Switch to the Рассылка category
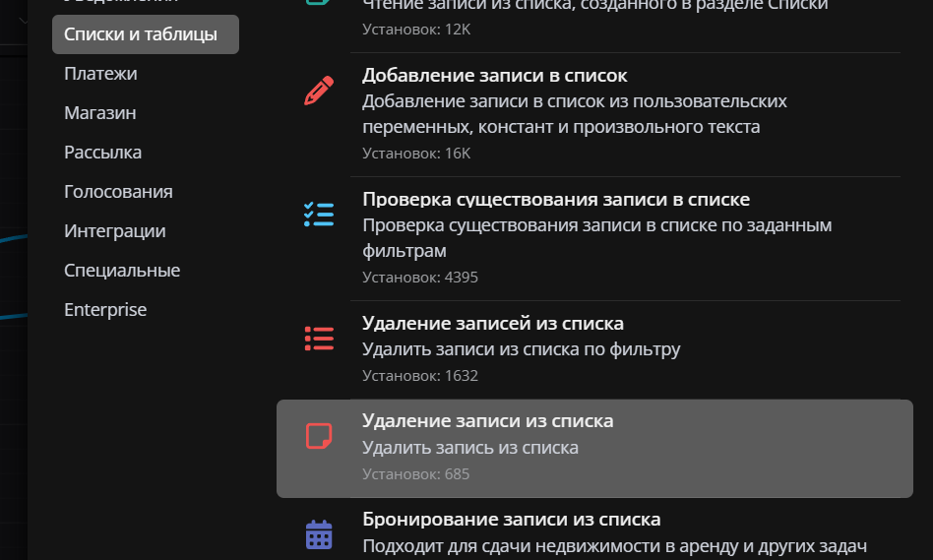Viewport: 933px width, 560px height. coord(102,153)
